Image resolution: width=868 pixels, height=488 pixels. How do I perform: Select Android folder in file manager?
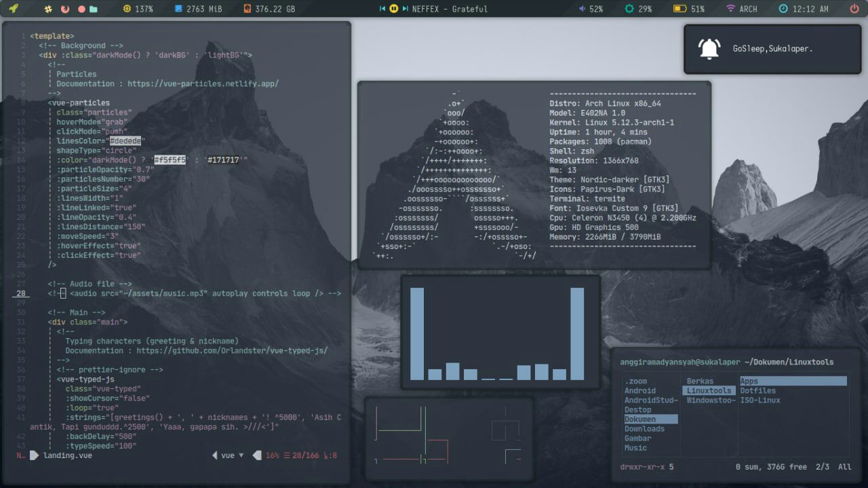click(640, 391)
